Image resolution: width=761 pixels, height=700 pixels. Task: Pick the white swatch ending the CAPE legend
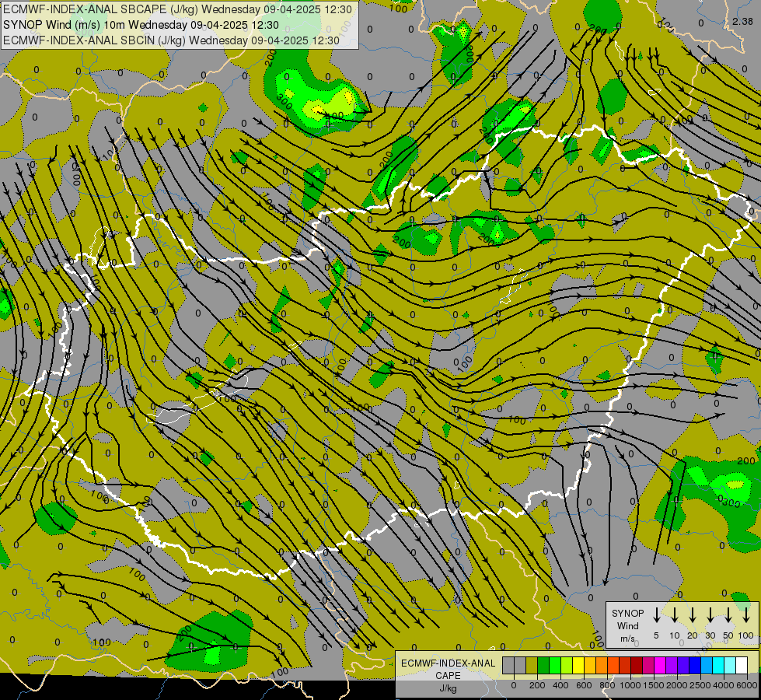point(742,665)
